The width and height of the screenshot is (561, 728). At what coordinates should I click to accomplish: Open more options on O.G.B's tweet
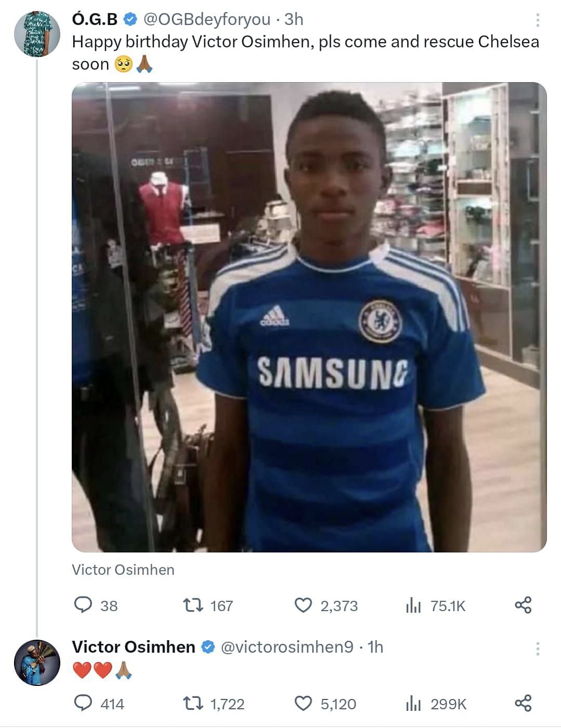pos(537,20)
